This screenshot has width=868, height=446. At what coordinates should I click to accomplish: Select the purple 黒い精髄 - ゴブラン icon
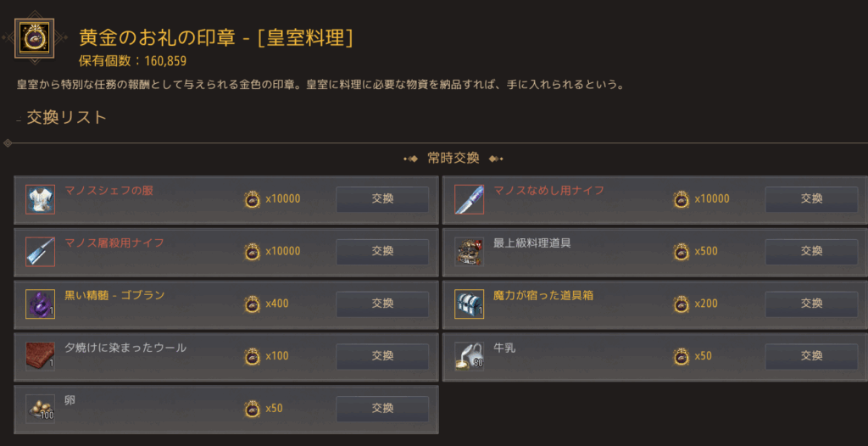41,304
